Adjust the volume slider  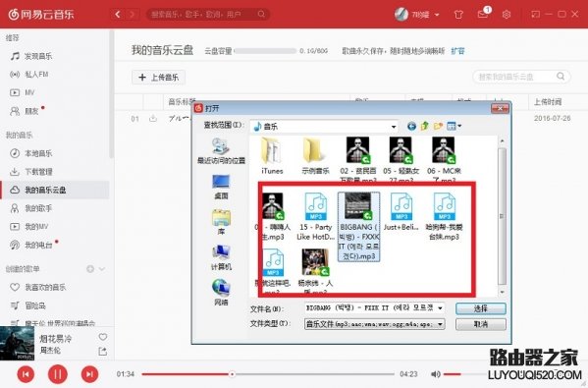coord(465,374)
